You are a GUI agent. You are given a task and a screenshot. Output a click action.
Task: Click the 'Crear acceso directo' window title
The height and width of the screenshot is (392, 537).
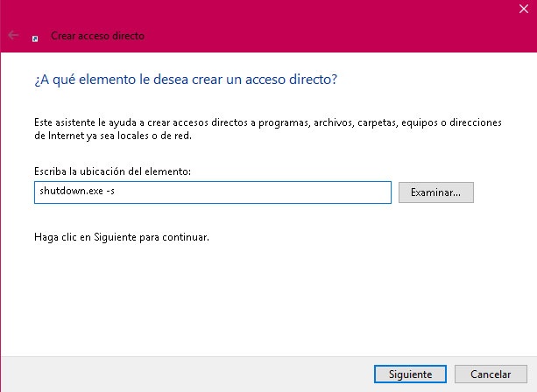click(x=97, y=36)
